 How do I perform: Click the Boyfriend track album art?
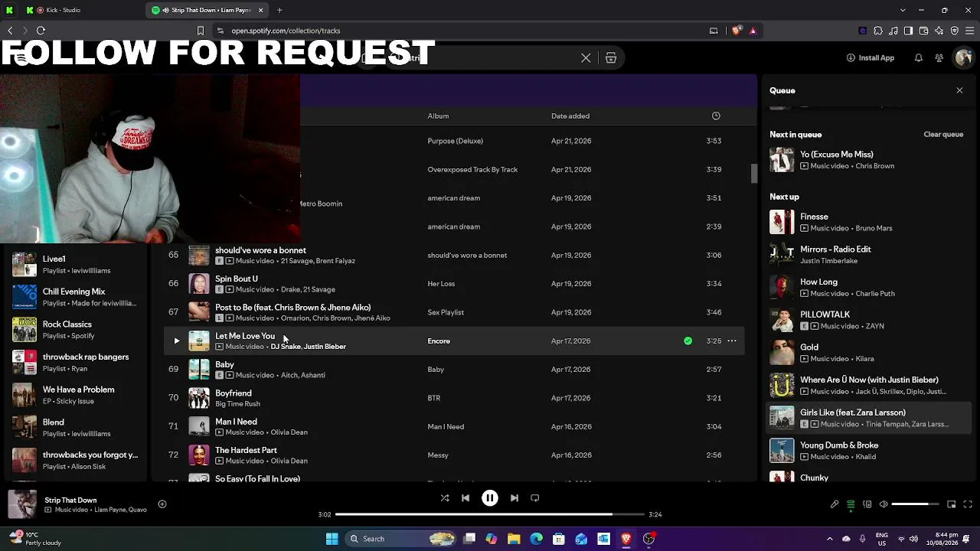[x=199, y=398]
